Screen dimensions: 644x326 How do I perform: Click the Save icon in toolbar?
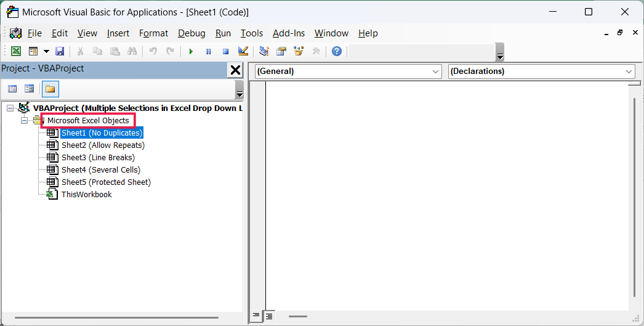coord(60,51)
